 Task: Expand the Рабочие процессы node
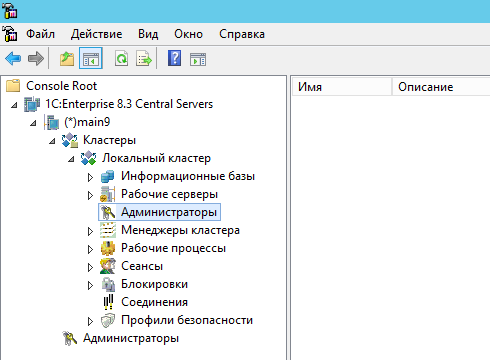pyautogui.click(x=90, y=249)
